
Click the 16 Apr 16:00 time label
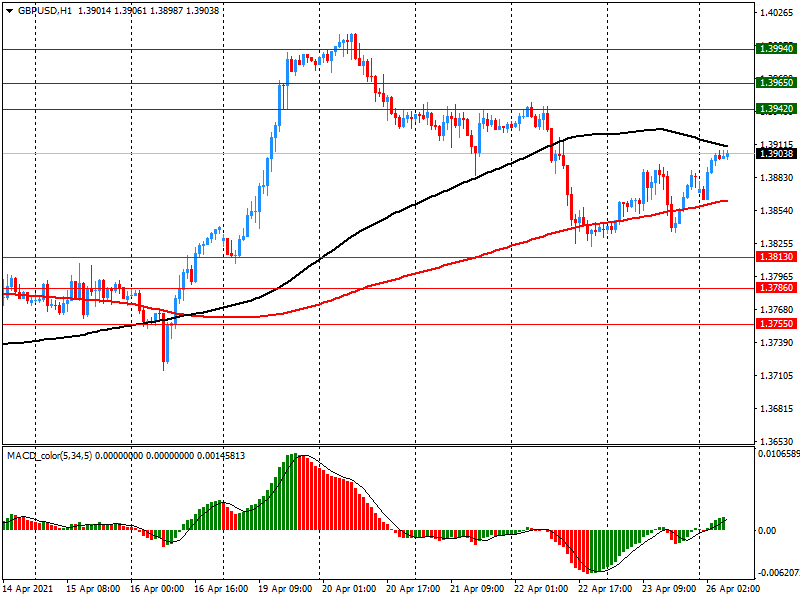point(221,589)
